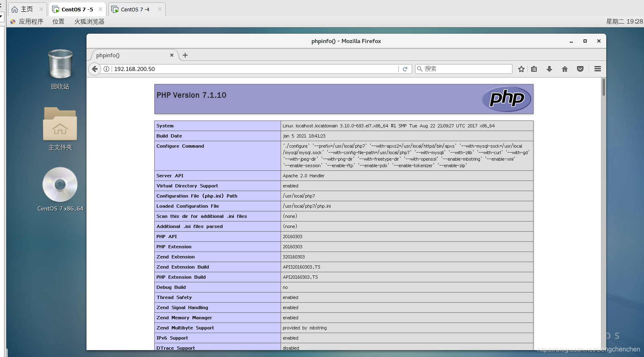Click the PHP API label
Image resolution: width=644 pixels, height=357 pixels.
(x=167, y=237)
